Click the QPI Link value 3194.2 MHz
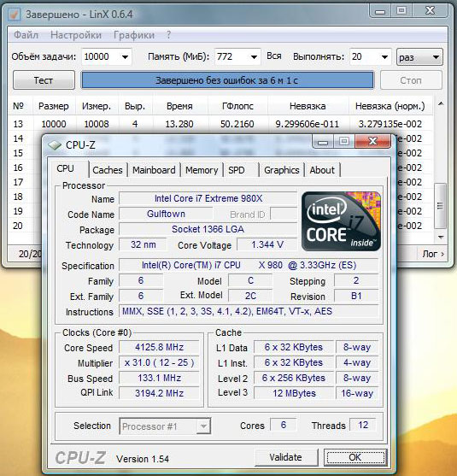 click(x=159, y=393)
